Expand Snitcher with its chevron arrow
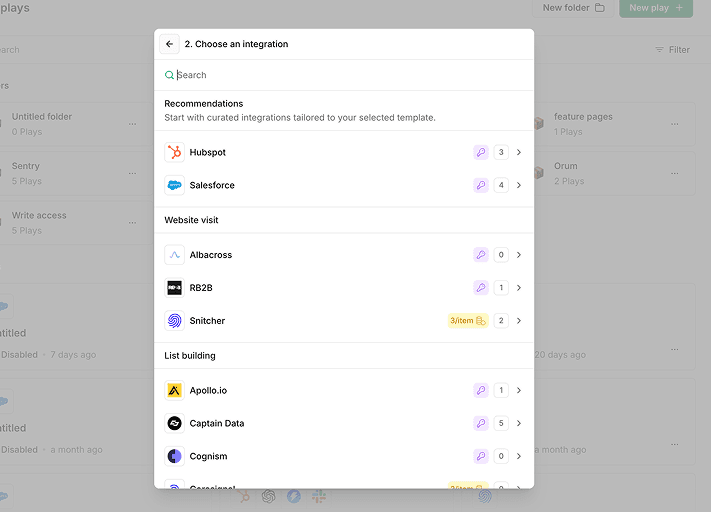This screenshot has height=512, width=711. (519, 321)
